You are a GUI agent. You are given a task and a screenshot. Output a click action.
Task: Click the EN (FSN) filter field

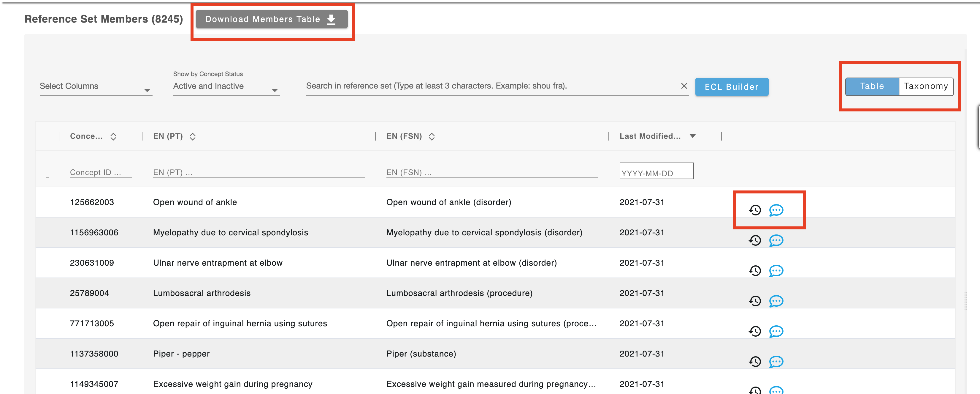(x=492, y=172)
